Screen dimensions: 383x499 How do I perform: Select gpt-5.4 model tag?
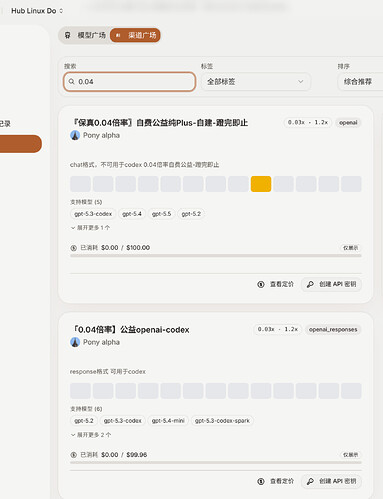click(x=132, y=214)
